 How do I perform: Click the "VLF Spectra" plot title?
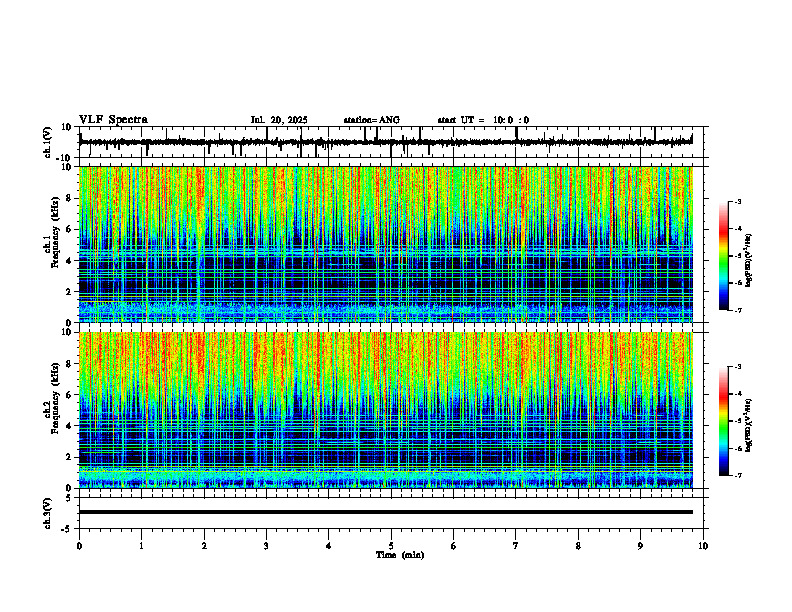tap(113, 120)
